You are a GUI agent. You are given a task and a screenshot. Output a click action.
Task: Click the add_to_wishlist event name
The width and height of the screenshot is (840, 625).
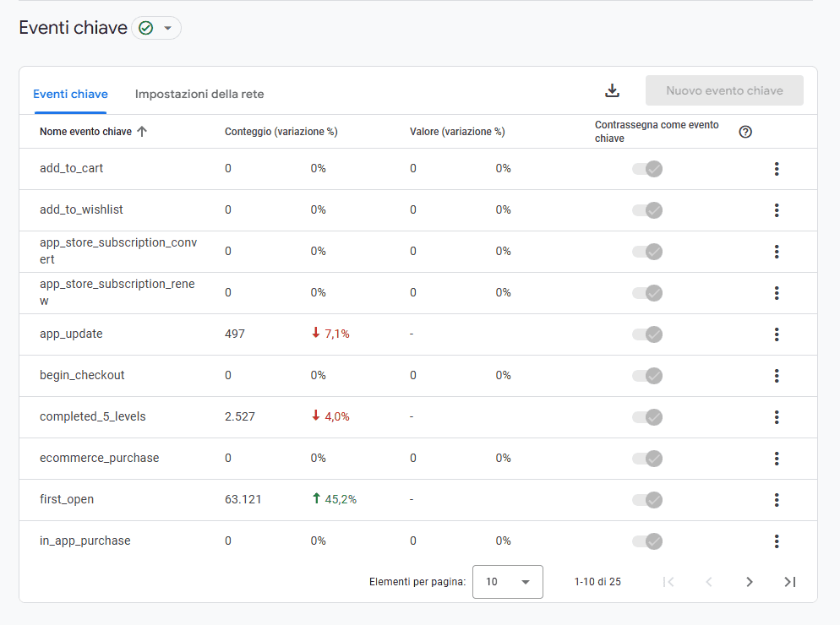tap(81, 209)
